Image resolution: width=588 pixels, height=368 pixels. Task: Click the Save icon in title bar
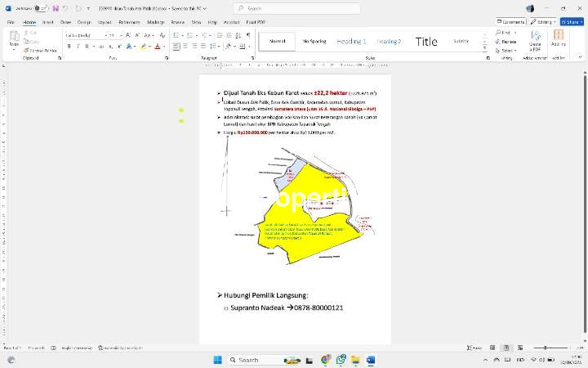[x=56, y=8]
